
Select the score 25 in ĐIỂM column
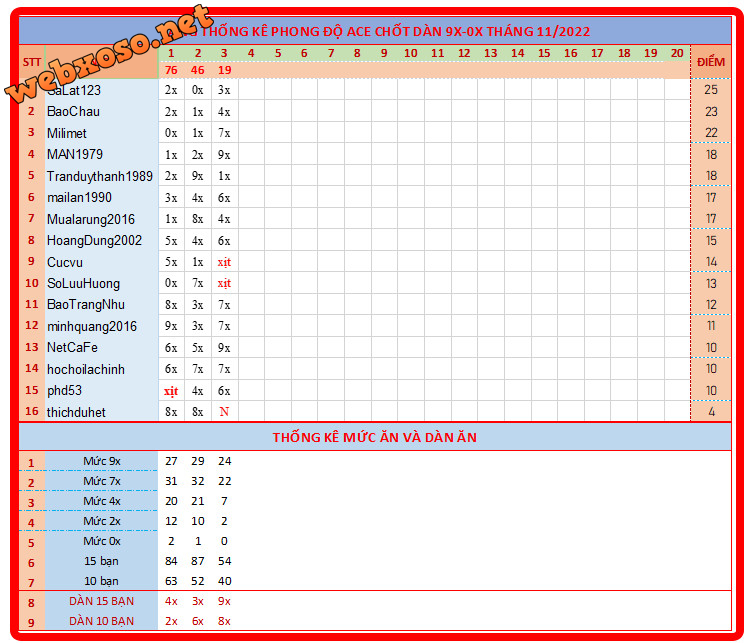coord(711,90)
